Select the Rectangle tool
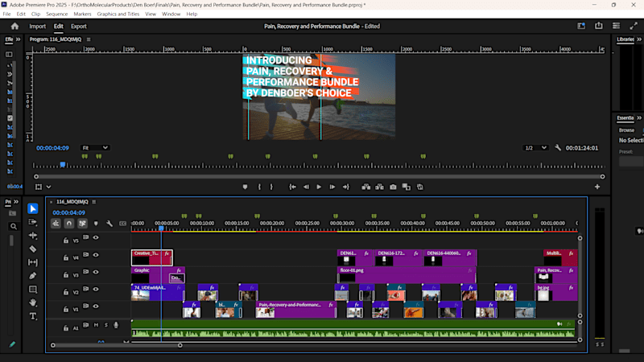The width and height of the screenshot is (644, 362). pyautogui.click(x=33, y=290)
